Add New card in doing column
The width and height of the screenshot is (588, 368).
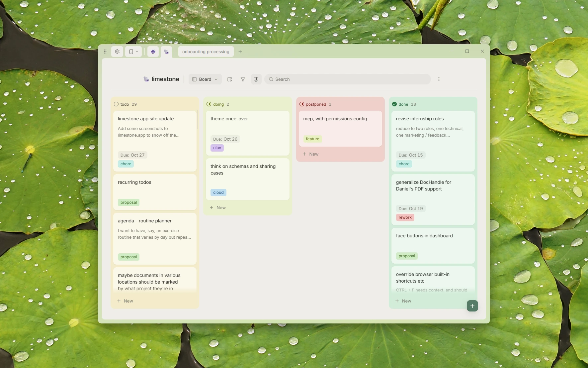coord(218,207)
